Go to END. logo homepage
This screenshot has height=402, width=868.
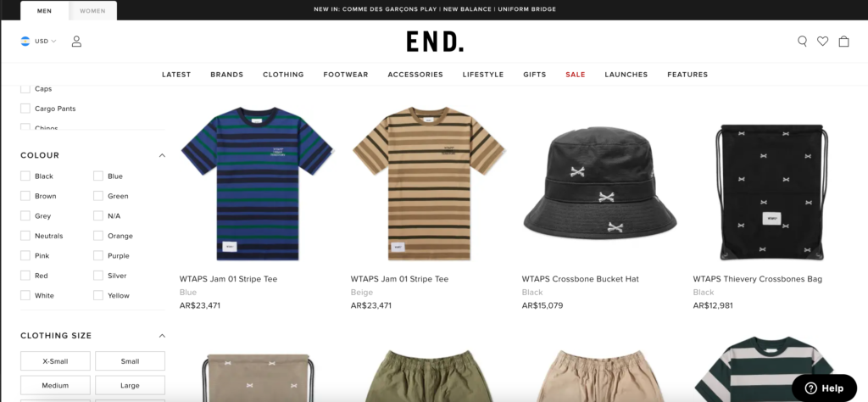(x=435, y=42)
